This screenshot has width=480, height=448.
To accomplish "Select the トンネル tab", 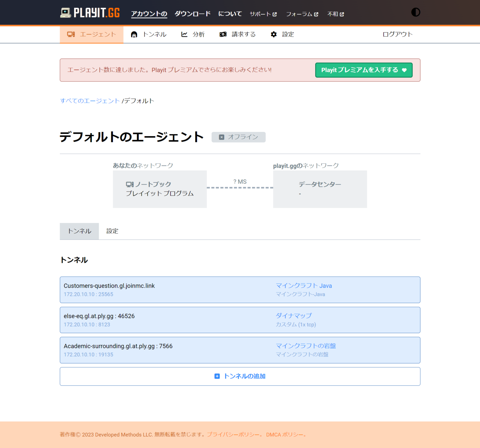I will pyautogui.click(x=79, y=231).
